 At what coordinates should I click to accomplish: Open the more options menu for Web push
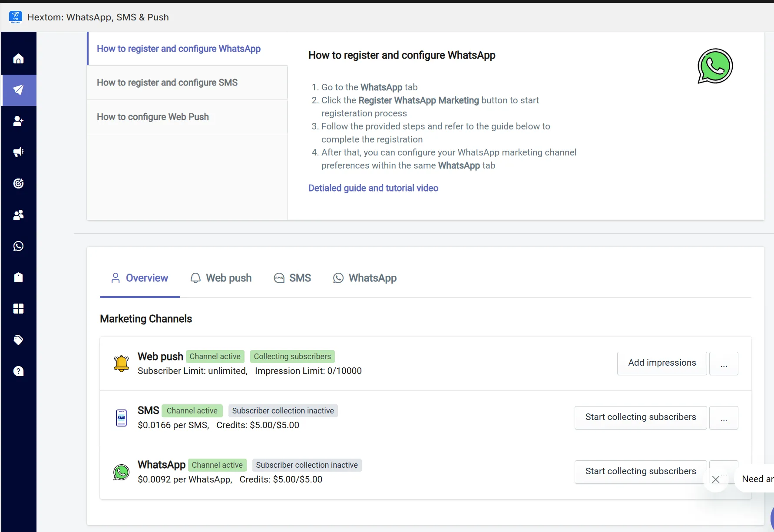[x=724, y=363]
